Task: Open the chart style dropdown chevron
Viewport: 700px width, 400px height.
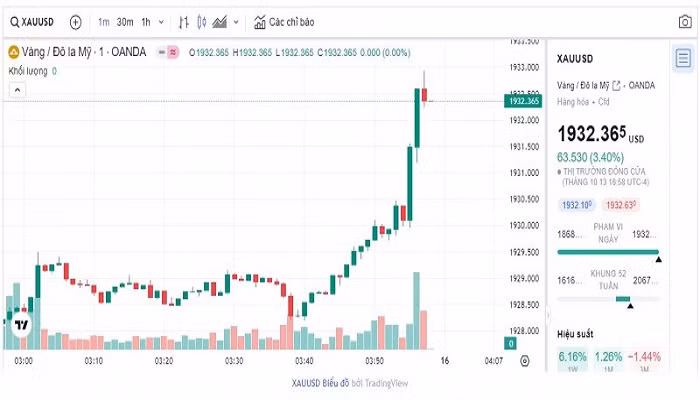Action: 236,21
